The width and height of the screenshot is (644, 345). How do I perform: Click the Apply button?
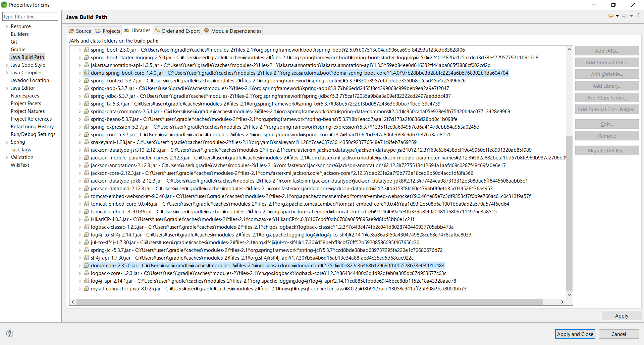tap(622, 316)
